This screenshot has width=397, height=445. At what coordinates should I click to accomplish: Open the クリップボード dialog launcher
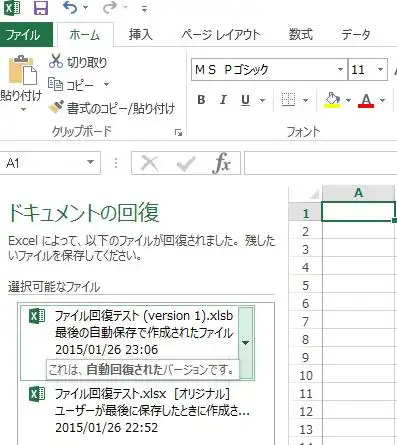point(179,133)
